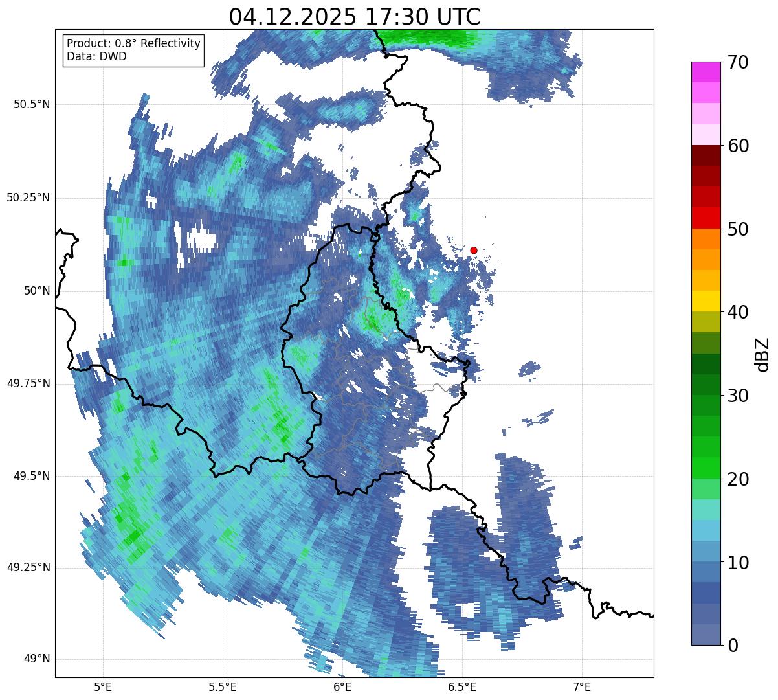
Task: Click the '49.75°N' latitude label
Action: [x=28, y=383]
